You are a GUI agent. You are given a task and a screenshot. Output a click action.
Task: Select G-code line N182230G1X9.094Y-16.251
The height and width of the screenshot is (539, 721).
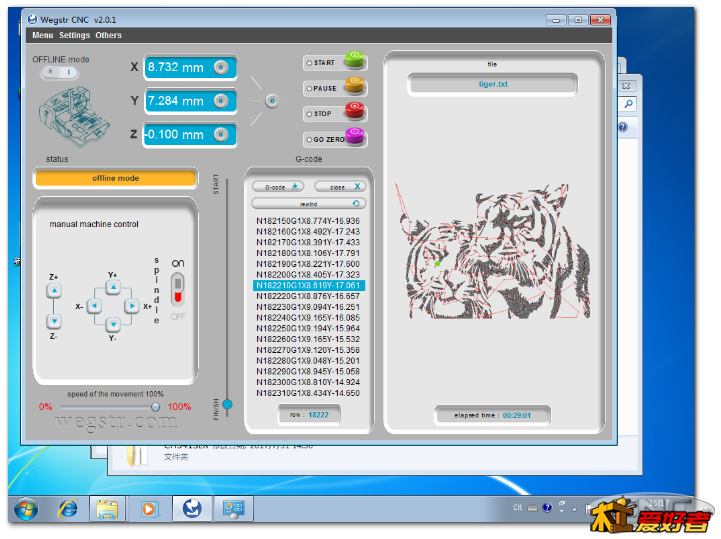pyautogui.click(x=308, y=307)
